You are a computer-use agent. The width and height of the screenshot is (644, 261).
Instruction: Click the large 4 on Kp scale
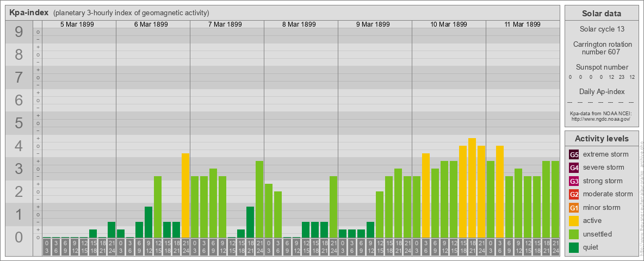coord(19,146)
